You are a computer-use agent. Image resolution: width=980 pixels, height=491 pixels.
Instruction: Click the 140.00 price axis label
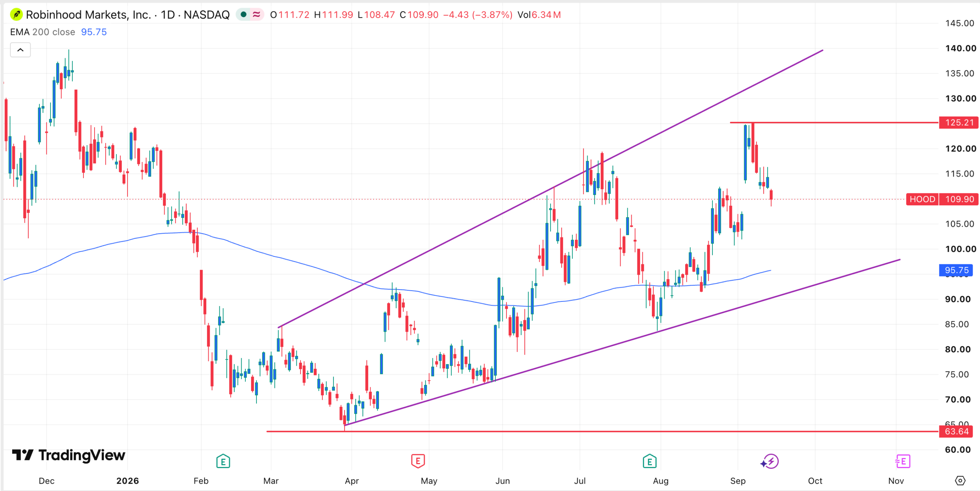point(960,48)
